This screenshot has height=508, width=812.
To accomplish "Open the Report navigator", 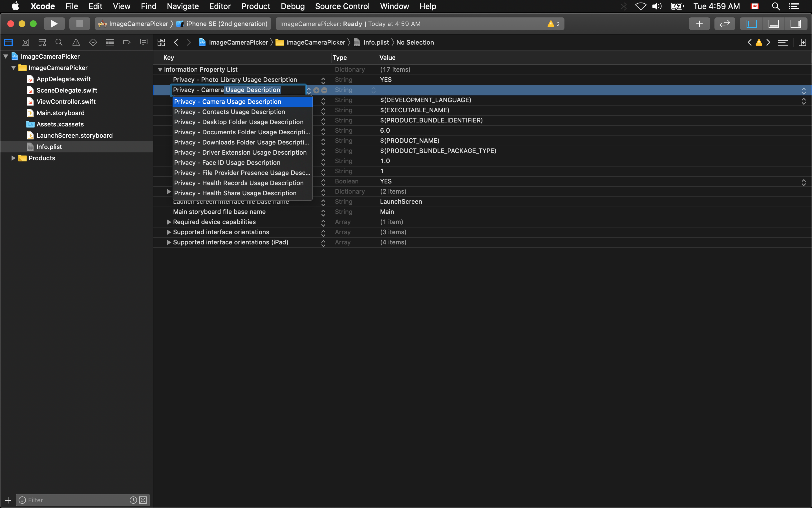I will [144, 42].
